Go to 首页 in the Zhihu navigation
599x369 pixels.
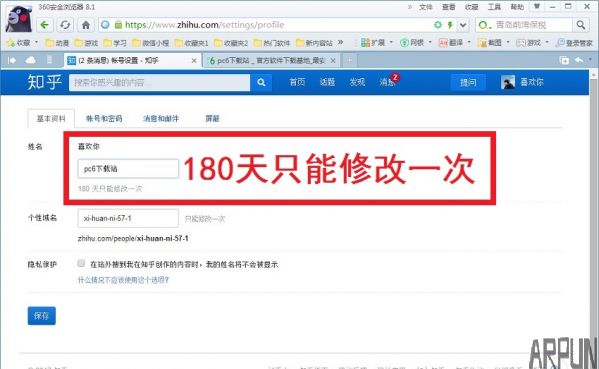[297, 82]
